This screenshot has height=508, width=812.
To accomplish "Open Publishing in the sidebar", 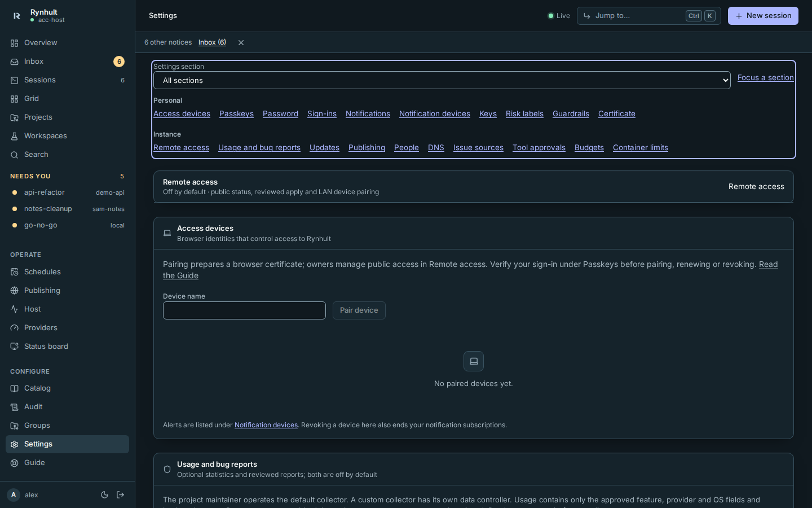I will coord(67,291).
